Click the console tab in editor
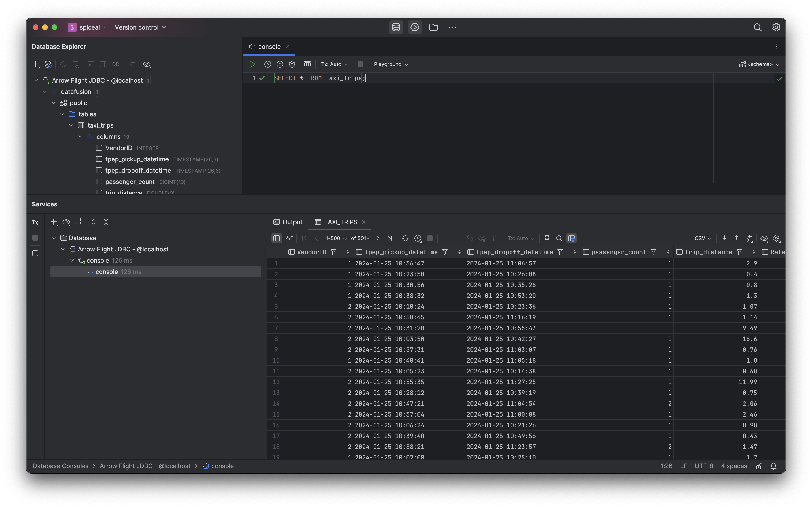The width and height of the screenshot is (812, 508). 269,46
